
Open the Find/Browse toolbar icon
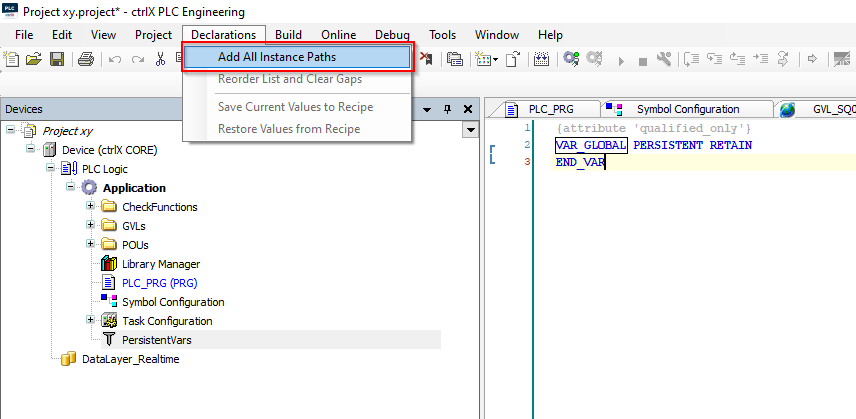click(x=455, y=58)
